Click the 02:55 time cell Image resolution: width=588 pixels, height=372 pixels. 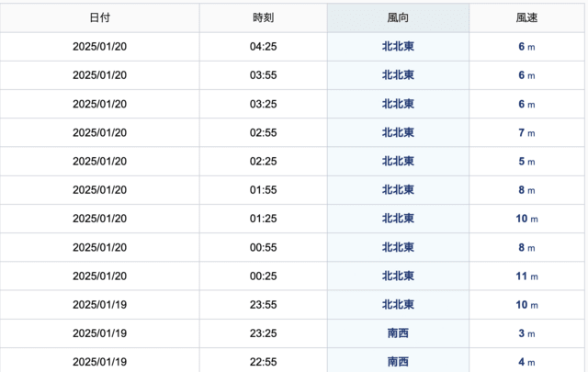(x=264, y=133)
